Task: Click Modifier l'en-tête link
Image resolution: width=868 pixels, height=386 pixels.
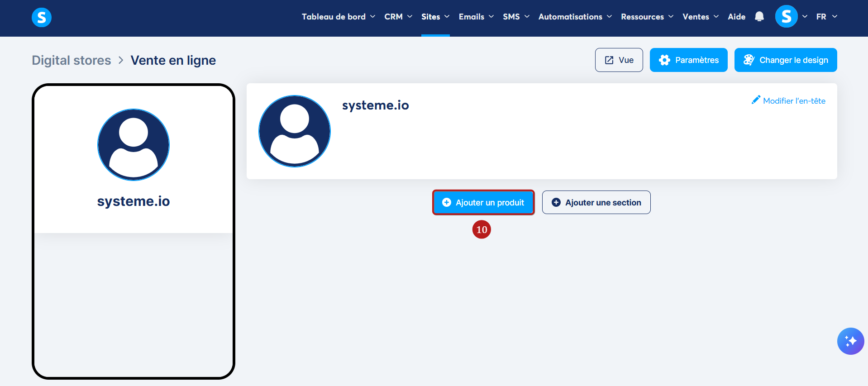Action: [788, 100]
